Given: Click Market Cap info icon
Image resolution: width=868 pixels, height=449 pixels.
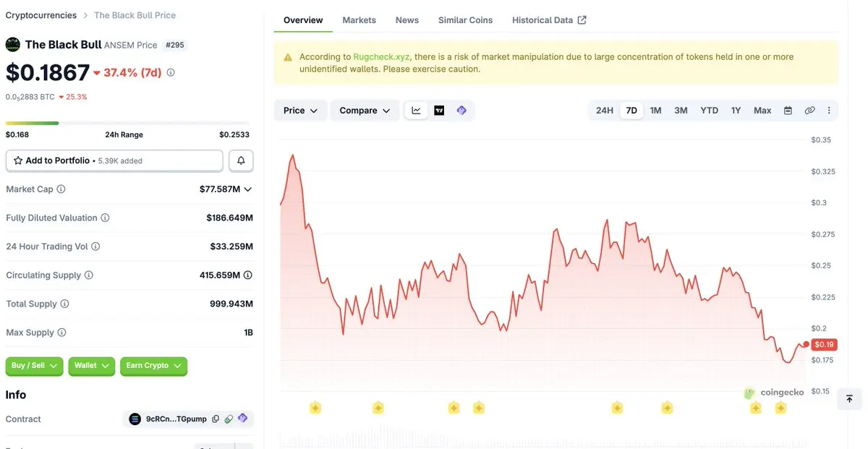Looking at the screenshot, I should click(61, 189).
